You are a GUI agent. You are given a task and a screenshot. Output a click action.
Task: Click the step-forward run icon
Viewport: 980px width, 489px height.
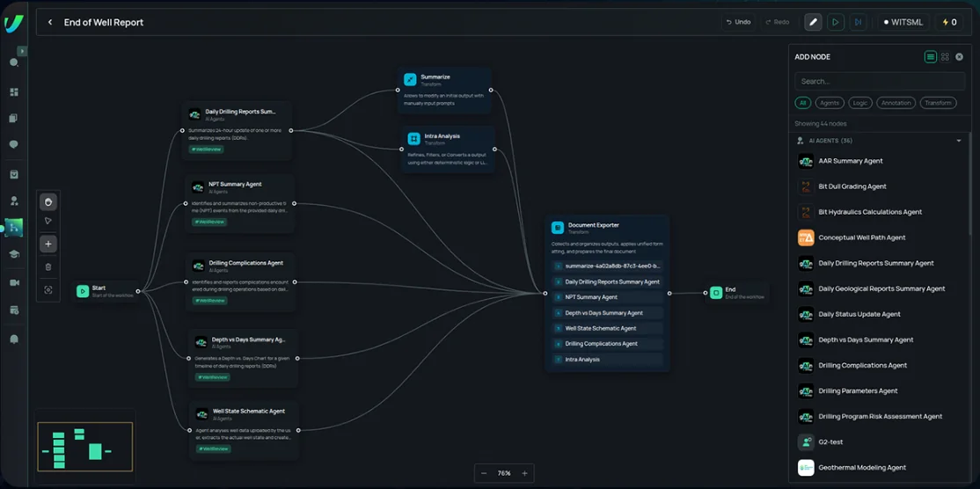pos(858,22)
